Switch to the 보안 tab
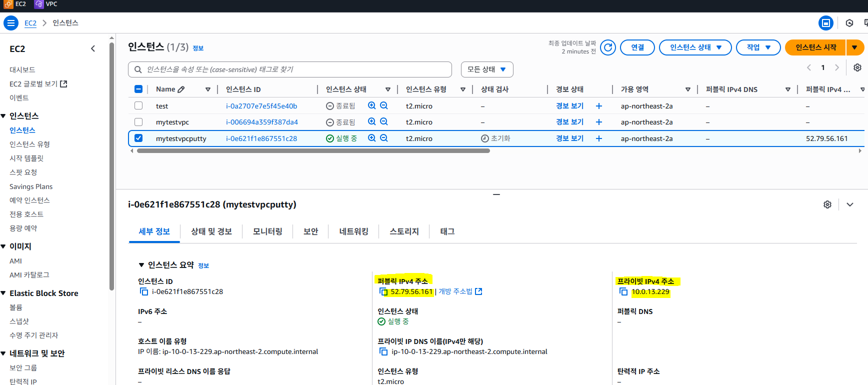This screenshot has height=385, width=868. (310, 231)
